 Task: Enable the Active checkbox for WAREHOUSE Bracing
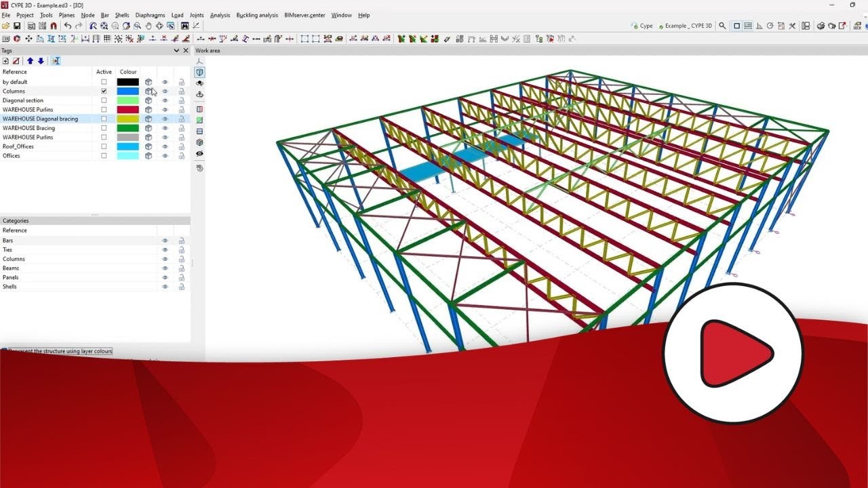click(x=104, y=128)
